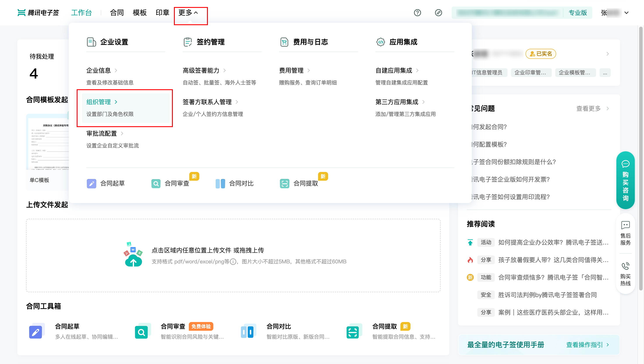Click chevron next to 企业信息
644x364 pixels.
116,70
